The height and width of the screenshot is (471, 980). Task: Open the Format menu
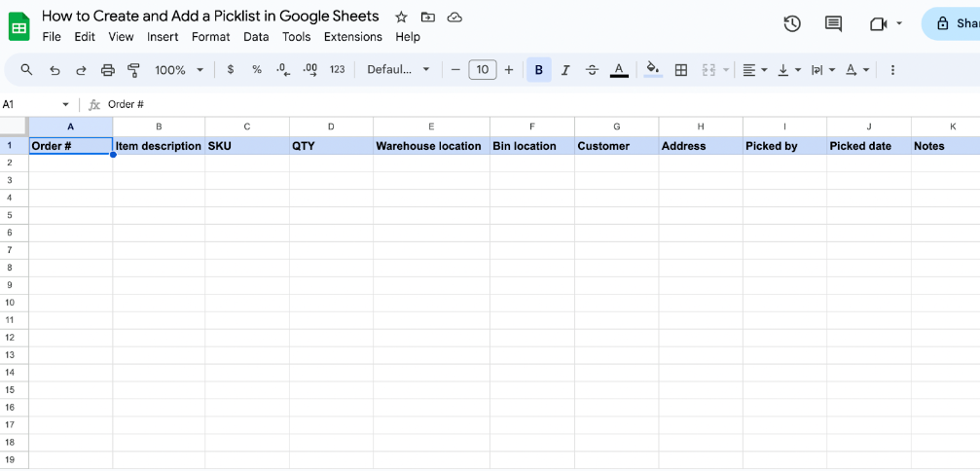(210, 37)
